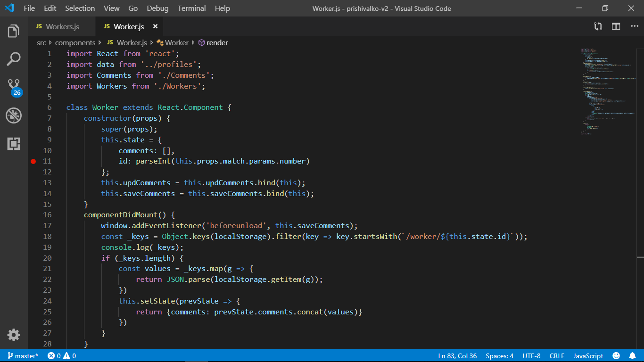Screen dimensions: 644x362
Task: Change language mode JavaScript
Action: 588,356
